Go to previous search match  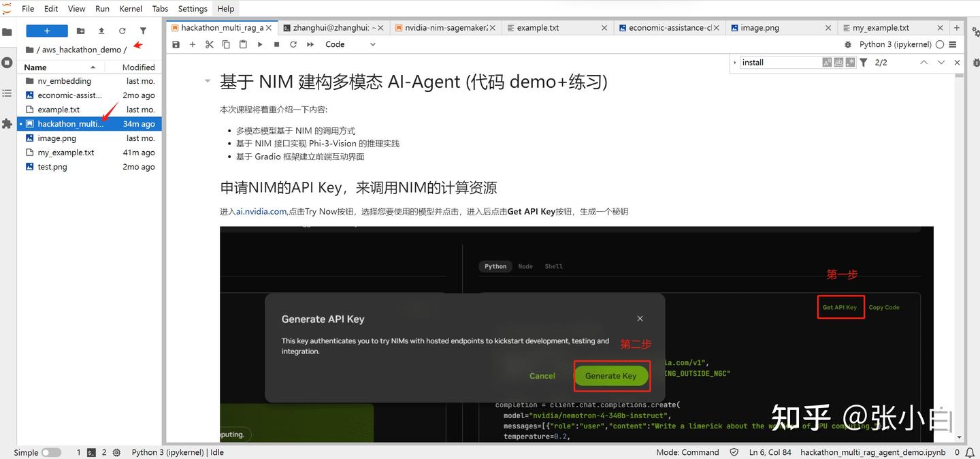click(924, 62)
